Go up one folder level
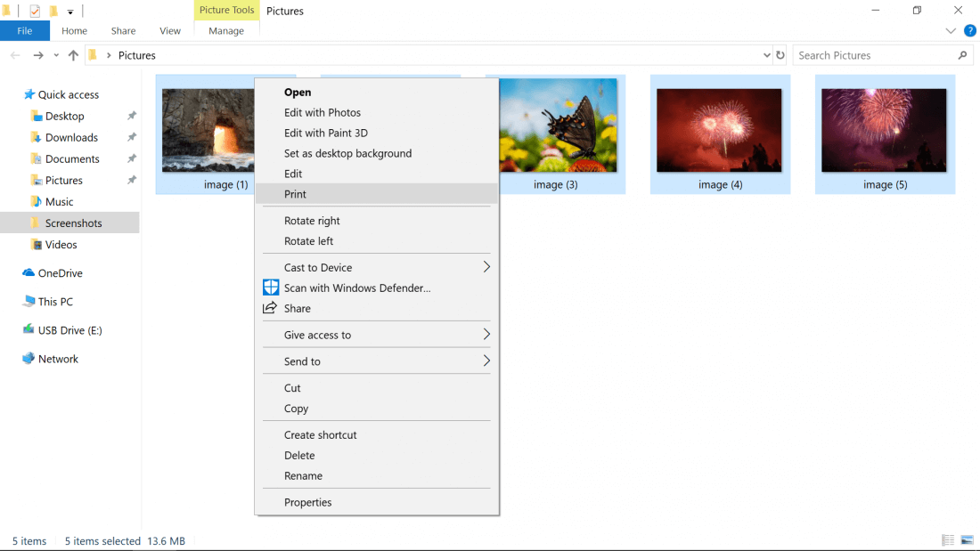Screen dimensions: 980x551 click(x=73, y=55)
